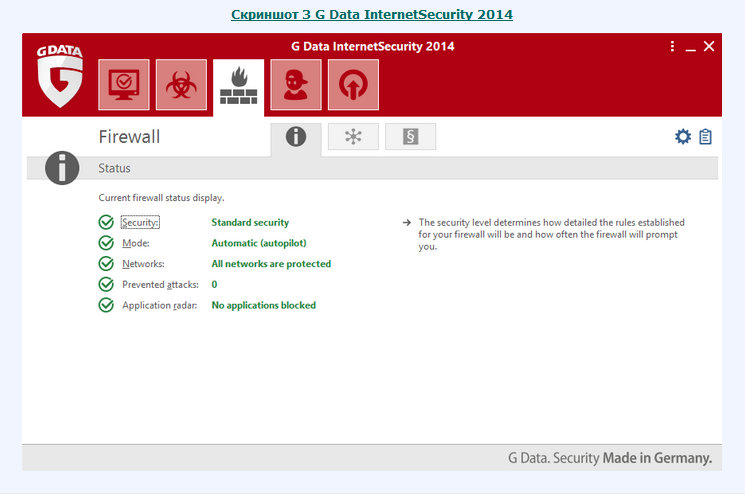Open the logs clipboard icon

tap(706, 137)
